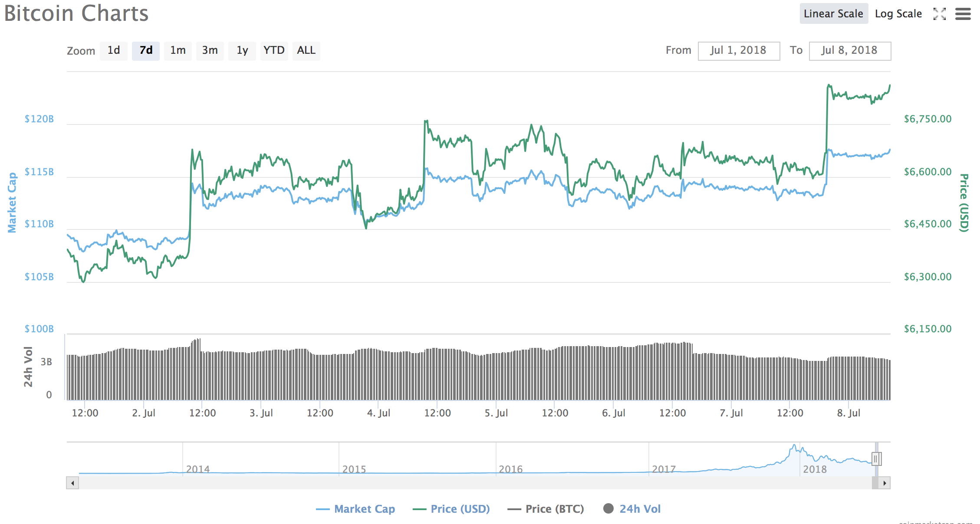Image resolution: width=980 pixels, height=524 pixels.
Task: Toggle Price (USD) series in legend
Action: 451,509
